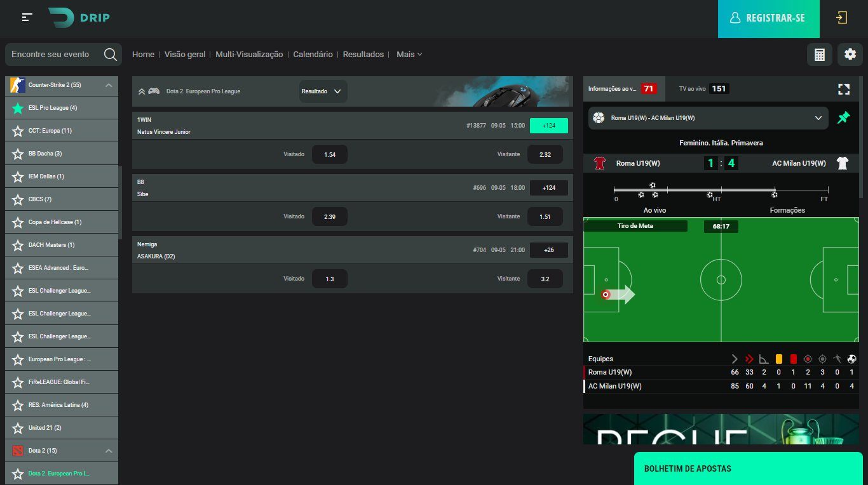Expand the Mais navigation menu

409,55
